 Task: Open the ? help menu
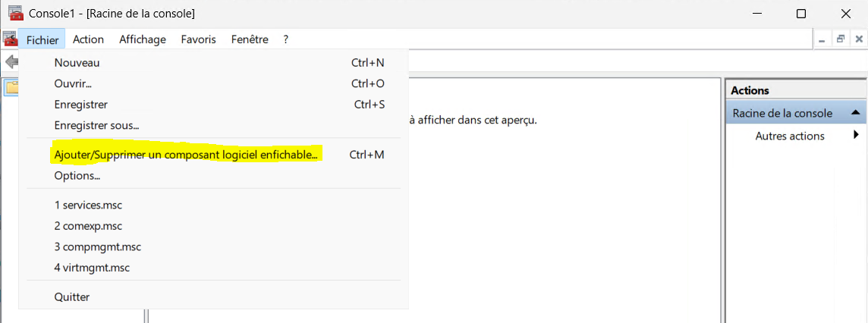coord(285,39)
